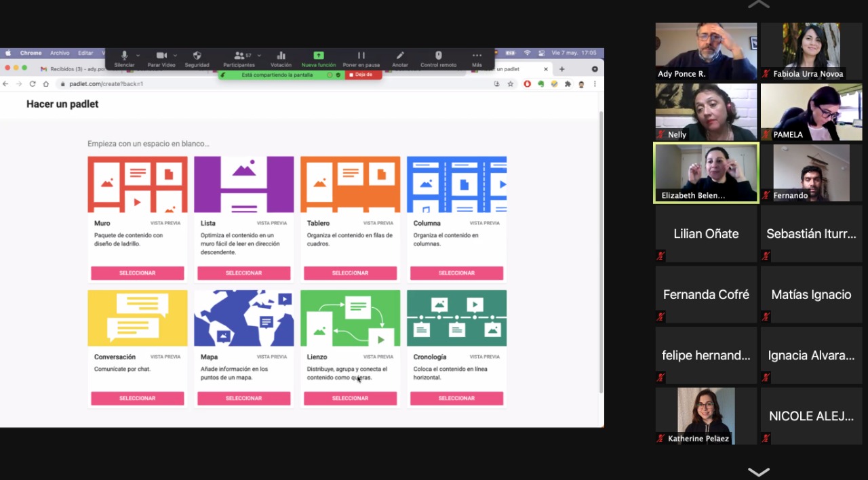Select the Columna padlet format

457,273
